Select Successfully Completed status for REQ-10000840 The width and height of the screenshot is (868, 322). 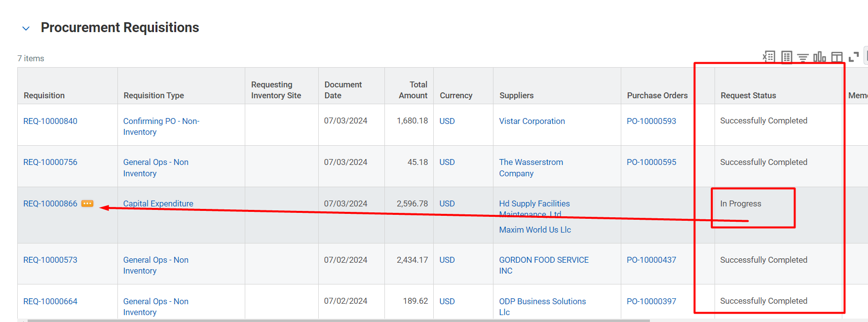pos(764,121)
